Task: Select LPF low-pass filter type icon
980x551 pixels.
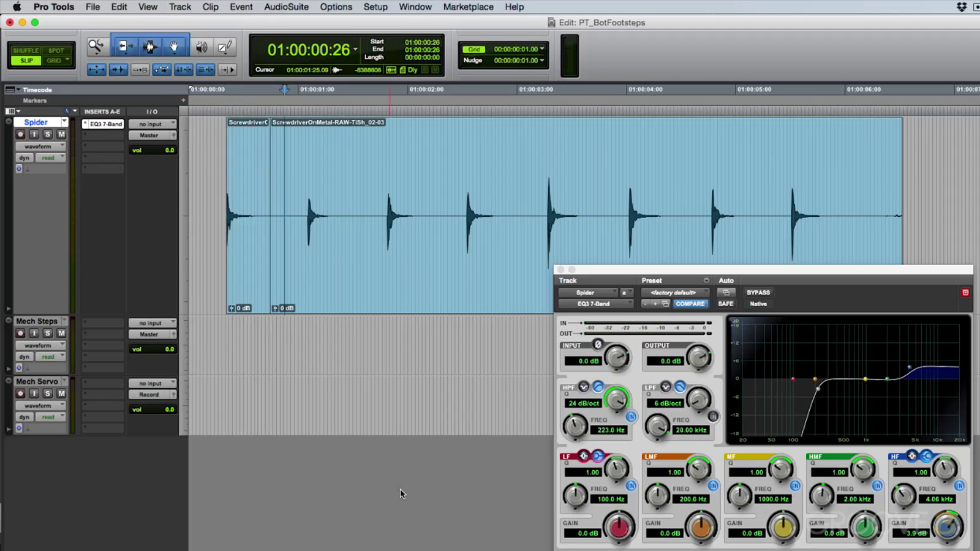Action: [x=680, y=387]
